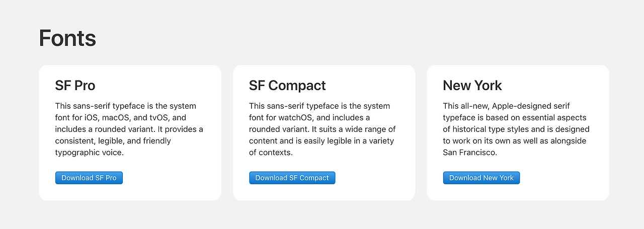Click the SF Compact description paragraph
The image size is (644, 229).
tap(322, 129)
